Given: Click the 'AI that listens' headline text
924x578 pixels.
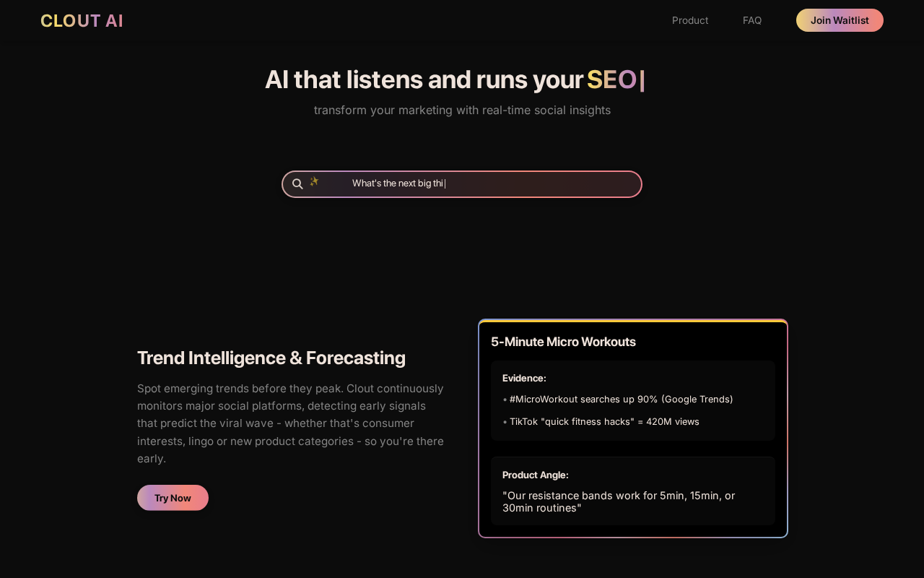Looking at the screenshot, I should pyautogui.click(x=424, y=79).
